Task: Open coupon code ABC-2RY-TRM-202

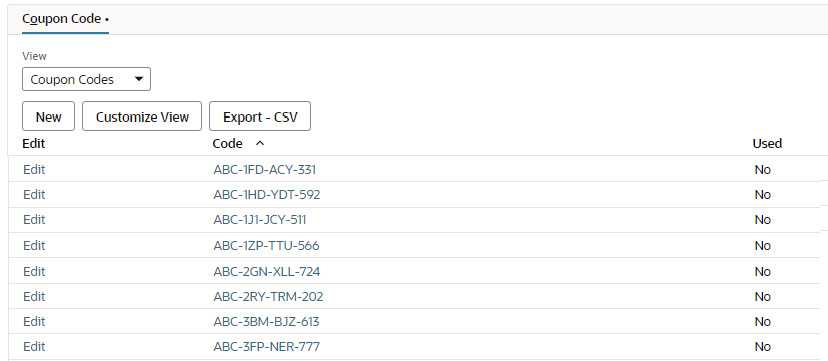Action: tap(268, 297)
